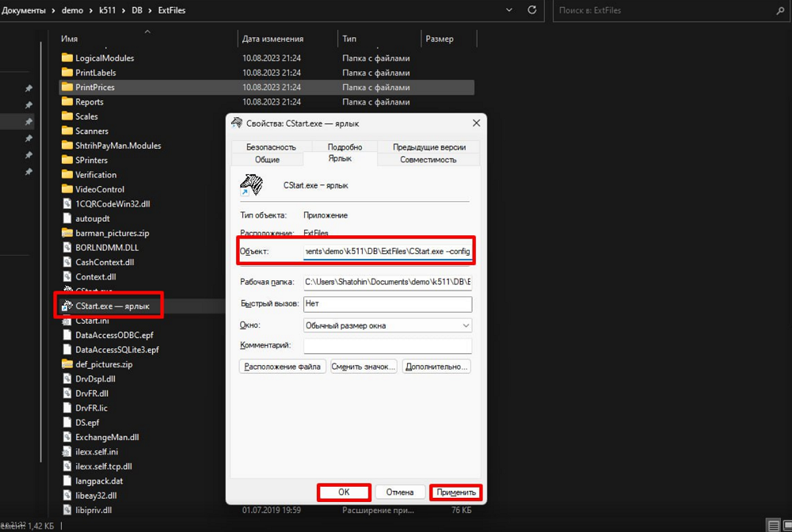Select the Scanners folder icon
792x532 pixels.
pyautogui.click(x=67, y=131)
